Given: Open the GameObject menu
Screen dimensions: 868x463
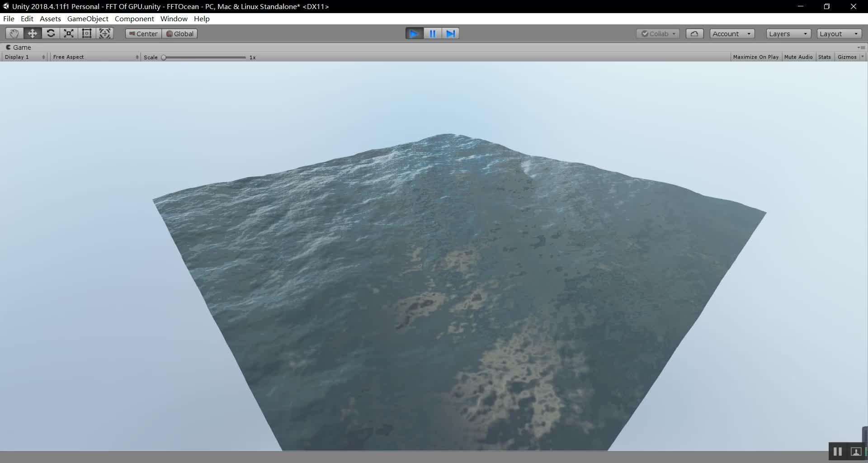Looking at the screenshot, I should click(87, 19).
